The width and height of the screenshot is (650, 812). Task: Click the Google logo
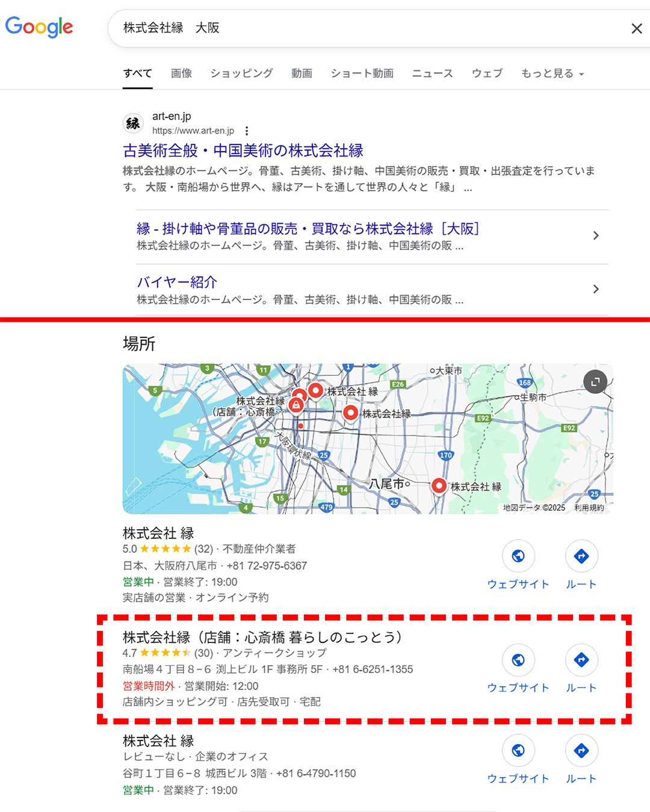click(39, 27)
